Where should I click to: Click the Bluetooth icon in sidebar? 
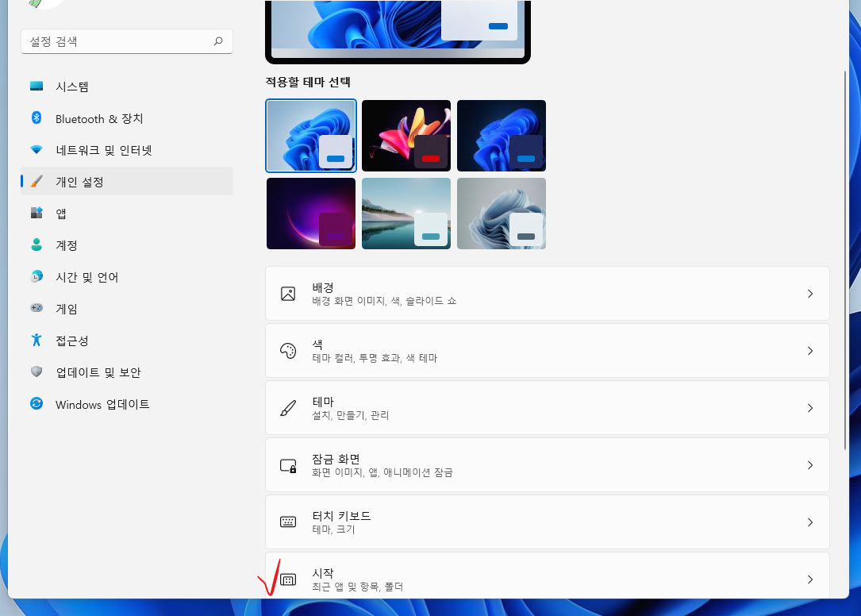(37, 117)
